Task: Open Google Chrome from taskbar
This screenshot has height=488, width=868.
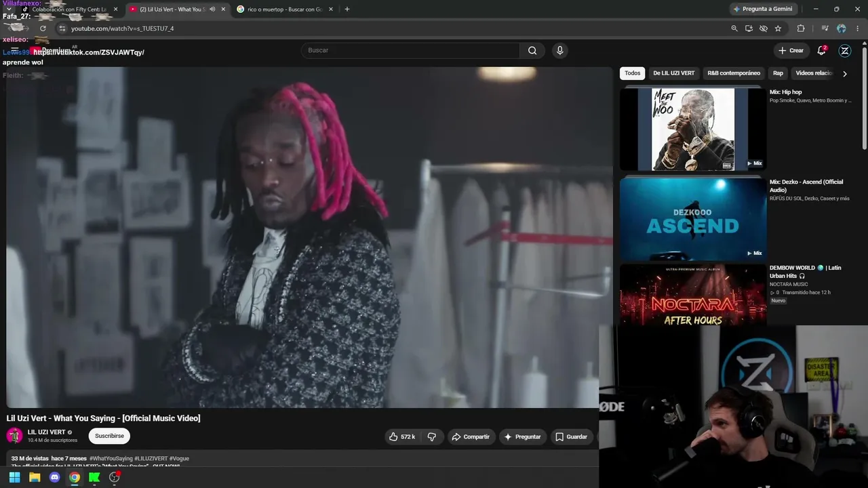Action: pos(75,477)
